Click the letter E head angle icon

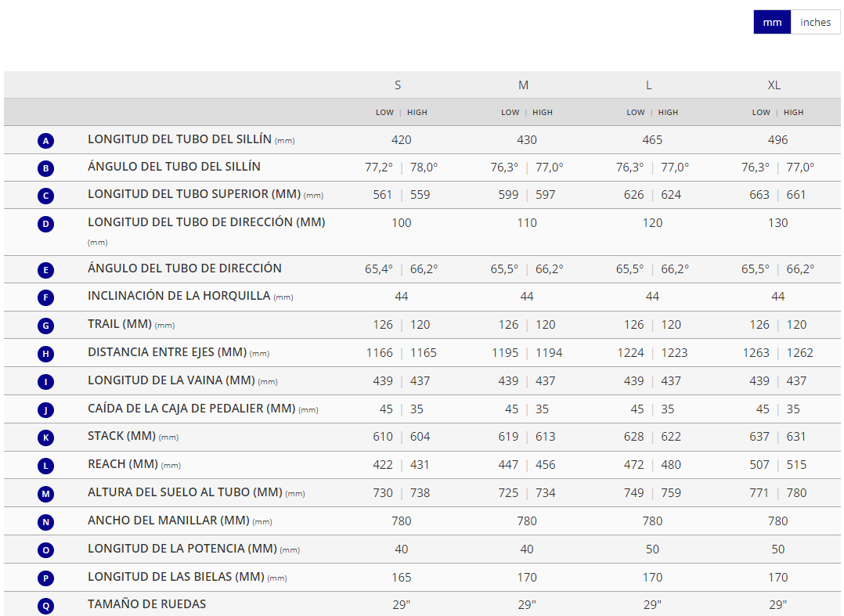pos(46,270)
